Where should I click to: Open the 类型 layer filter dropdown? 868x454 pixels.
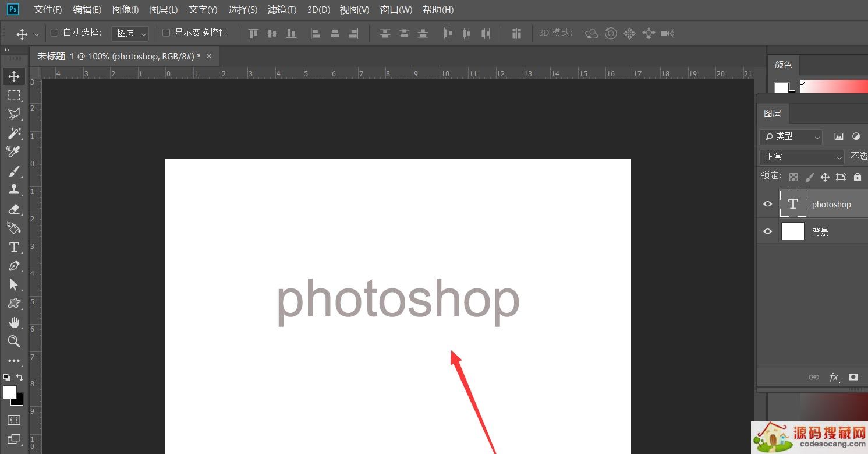coord(791,136)
